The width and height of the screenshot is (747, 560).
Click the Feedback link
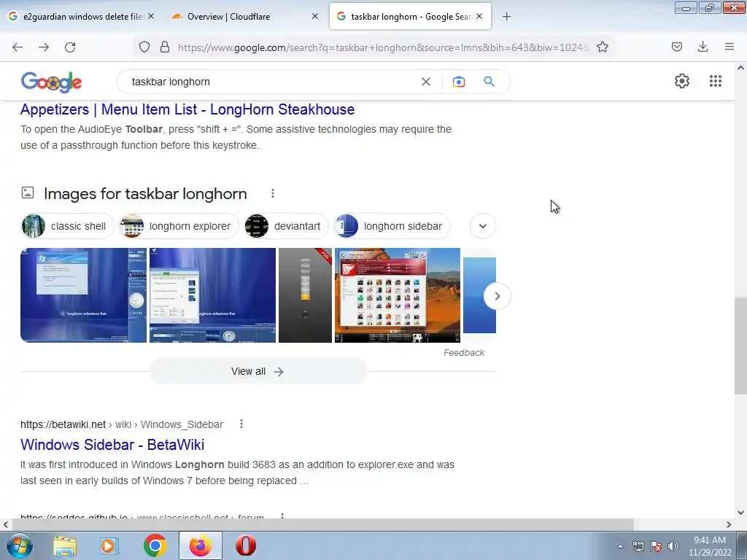click(463, 353)
